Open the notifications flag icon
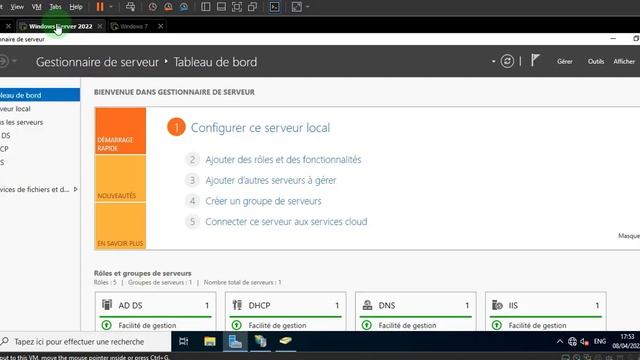Image resolution: width=640 pixels, height=360 pixels. (535, 60)
